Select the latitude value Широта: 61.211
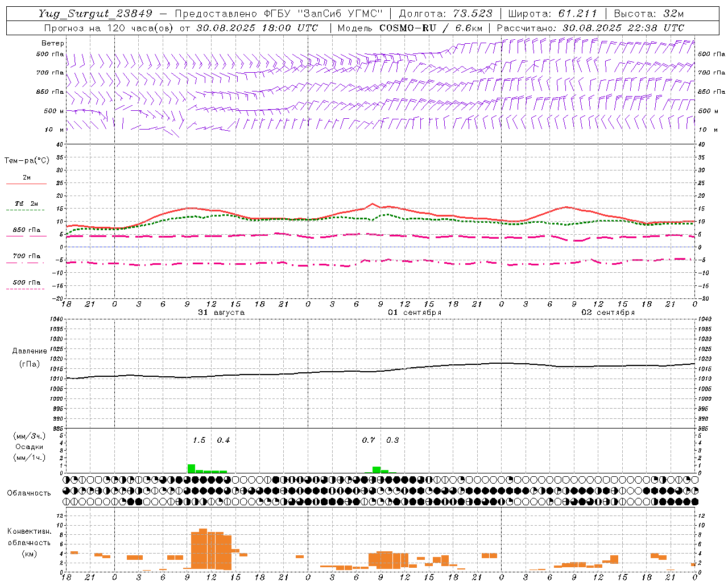728x582 pixels. point(552,14)
